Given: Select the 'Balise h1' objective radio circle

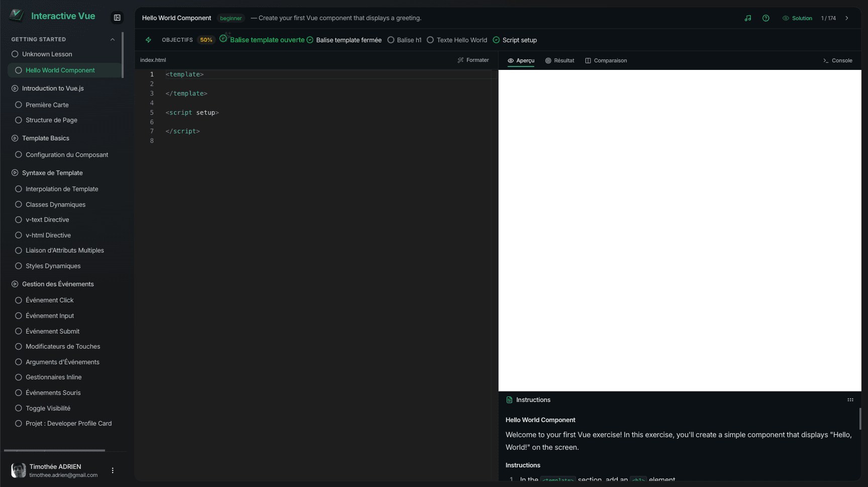Looking at the screenshot, I should click(391, 40).
